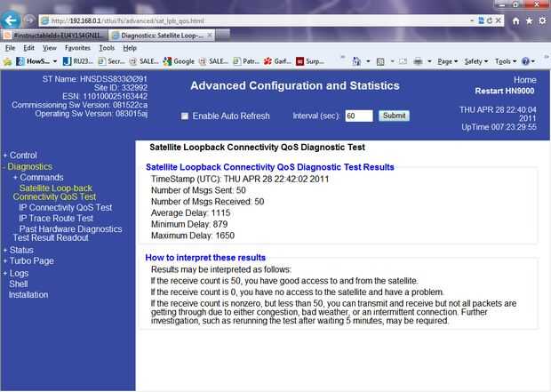Click the favorites bar overflow chevron
This screenshot has height=392, width=551.
point(343,57)
